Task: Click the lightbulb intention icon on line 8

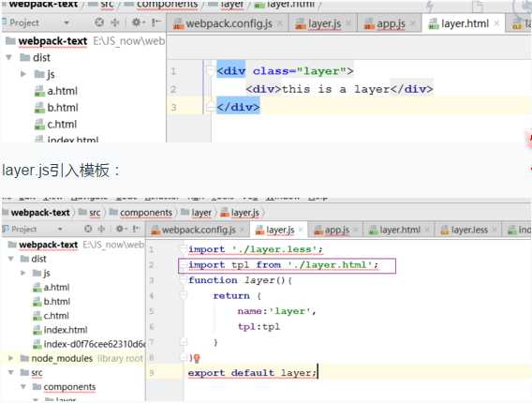Action: [197, 358]
